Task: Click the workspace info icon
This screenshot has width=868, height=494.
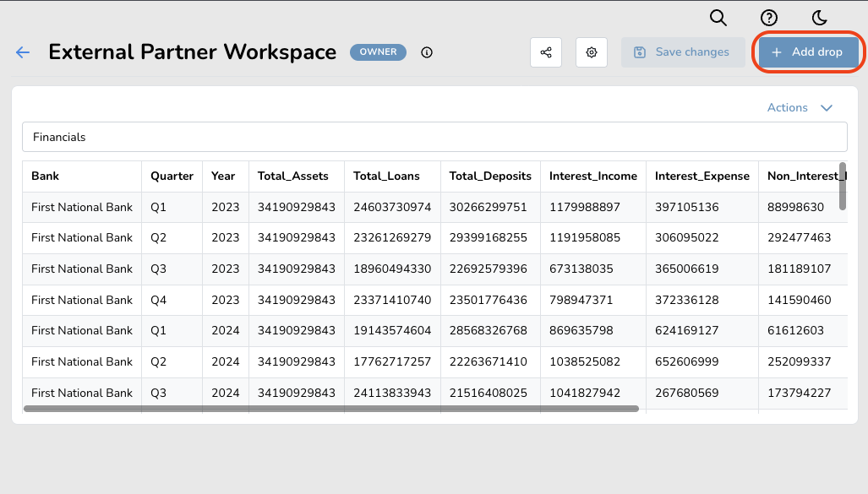Action: (426, 52)
